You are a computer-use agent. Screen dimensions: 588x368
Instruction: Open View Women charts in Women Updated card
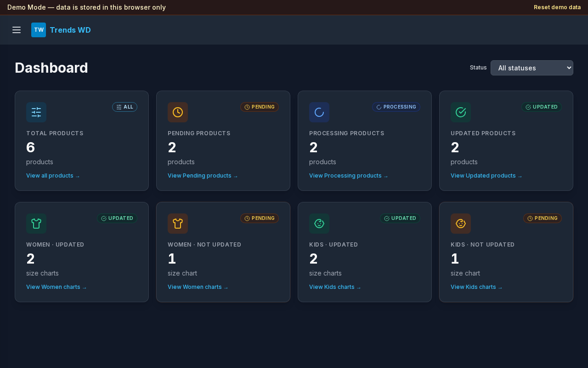tap(57, 287)
